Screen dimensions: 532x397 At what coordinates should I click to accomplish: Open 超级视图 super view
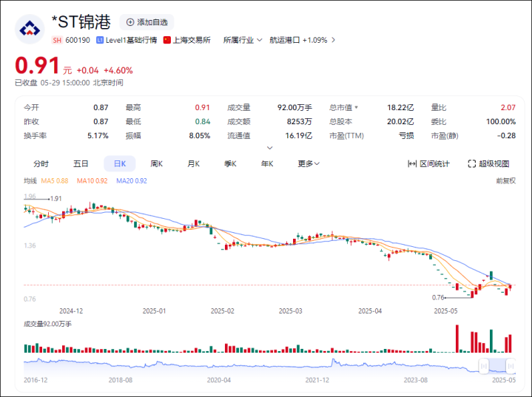coord(488,164)
